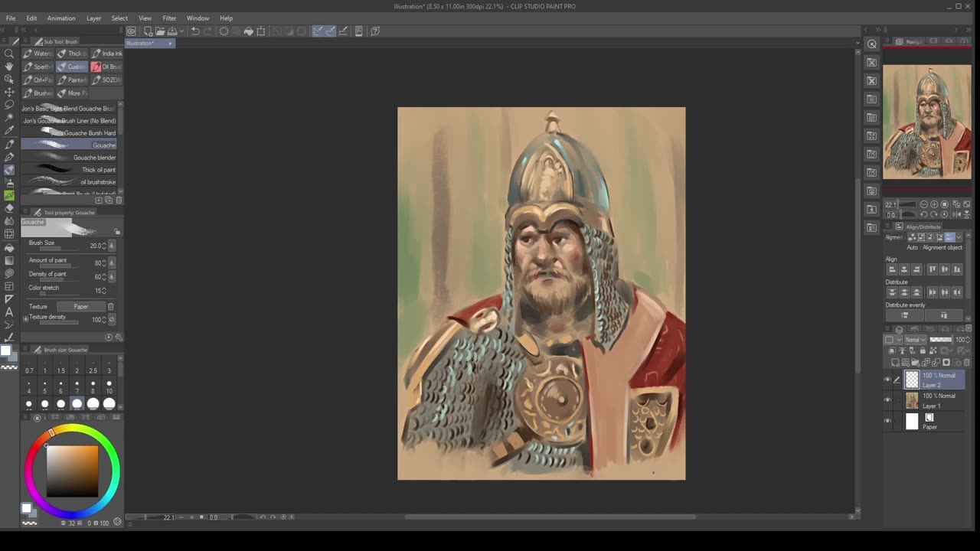Select the Pencil tool
This screenshot has height=551, width=980.
(9, 157)
